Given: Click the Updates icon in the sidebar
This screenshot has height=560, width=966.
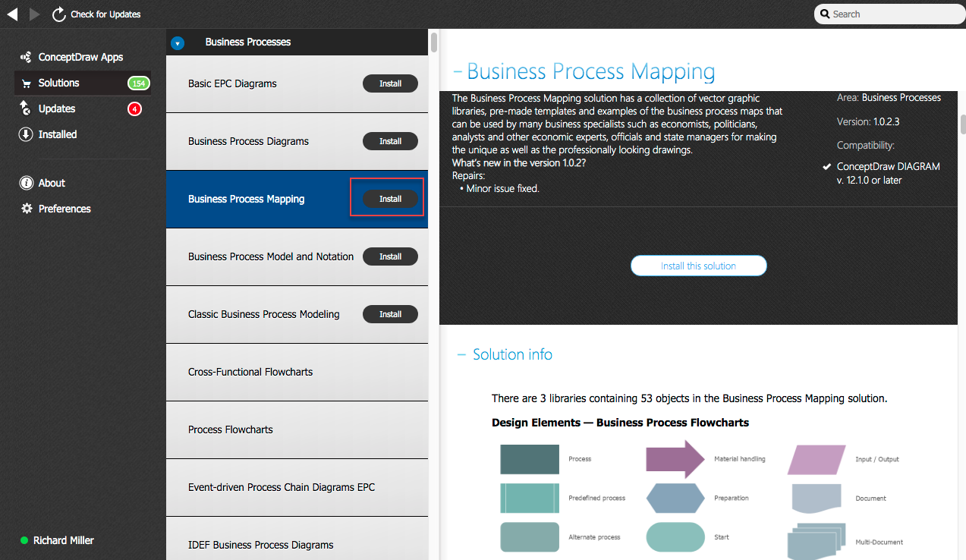Looking at the screenshot, I should 25,108.
